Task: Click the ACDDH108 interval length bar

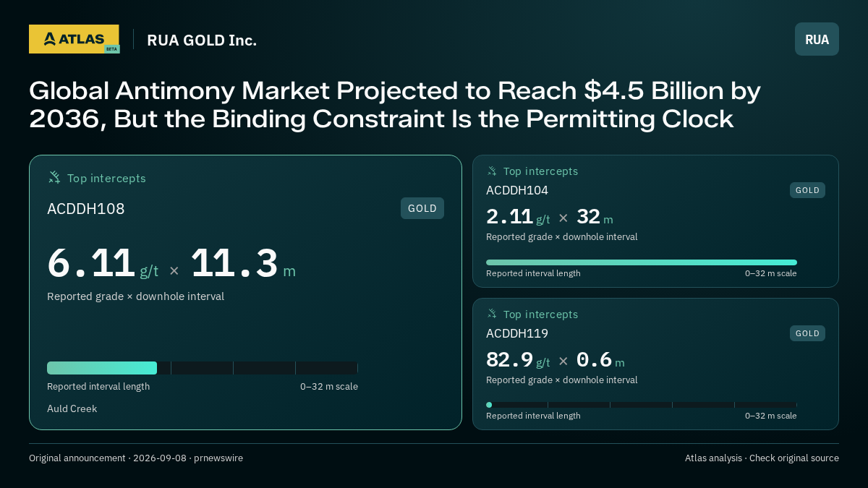Action: tap(203, 368)
